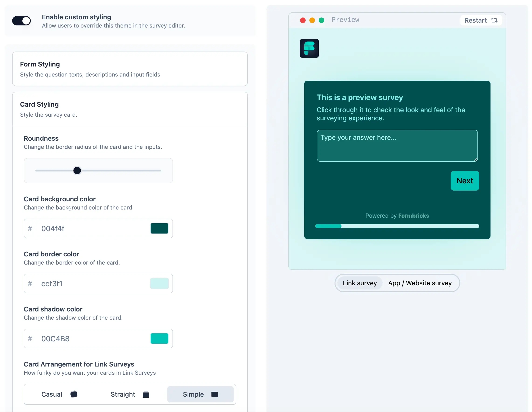Image resolution: width=532 pixels, height=412 pixels.
Task: Click the resize icon next to Restart
Action: [494, 20]
